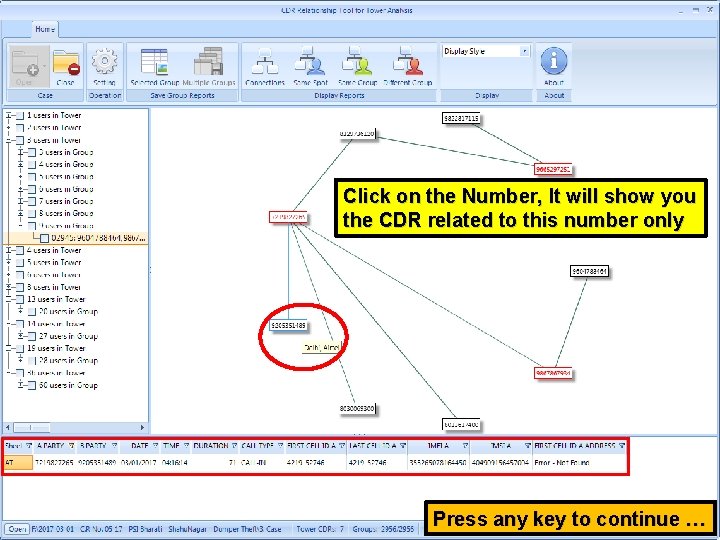This screenshot has height=540, width=720.
Task: Select graph node 8030005300
Action: click(x=357, y=408)
